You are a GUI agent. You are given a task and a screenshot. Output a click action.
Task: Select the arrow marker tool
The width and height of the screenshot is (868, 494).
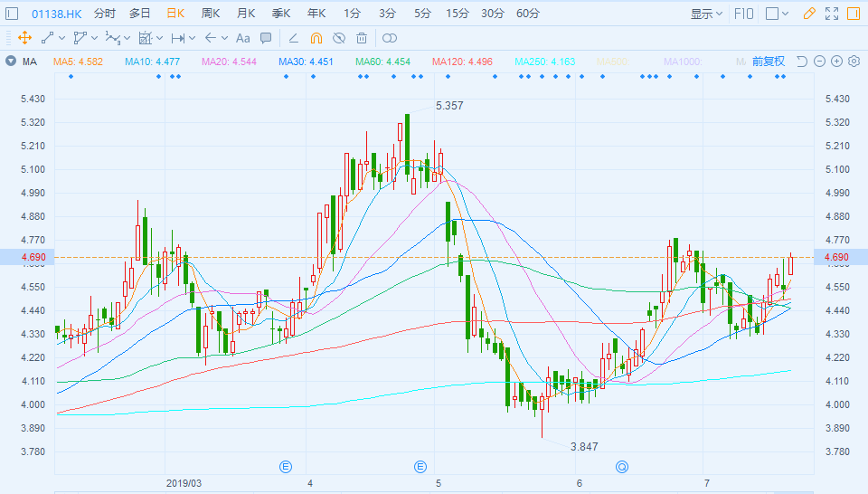click(x=211, y=38)
